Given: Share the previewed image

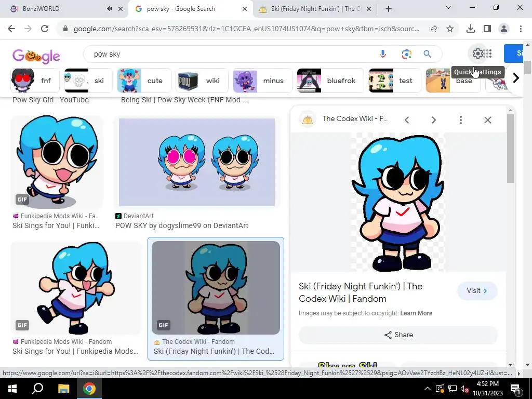Looking at the screenshot, I should coord(398,335).
